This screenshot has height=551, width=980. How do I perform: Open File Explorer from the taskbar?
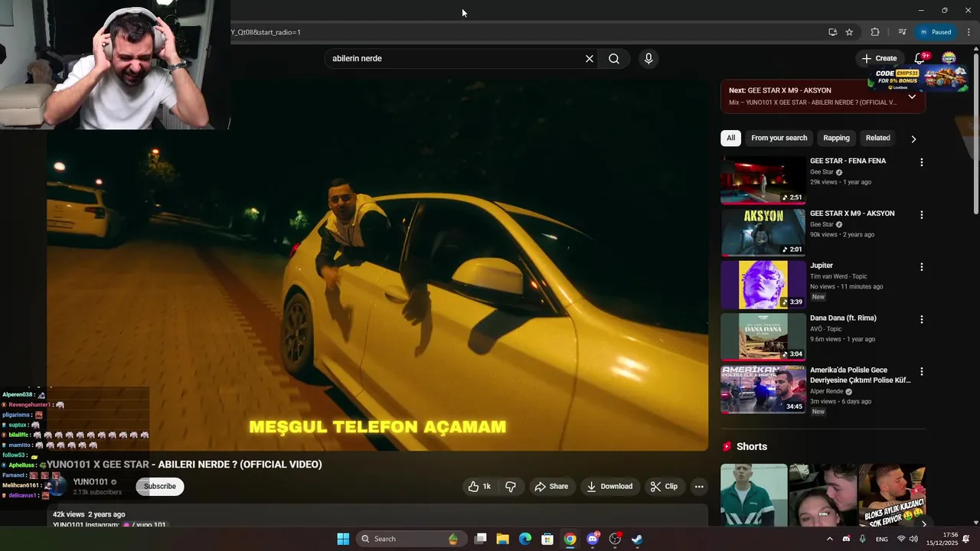tap(502, 539)
